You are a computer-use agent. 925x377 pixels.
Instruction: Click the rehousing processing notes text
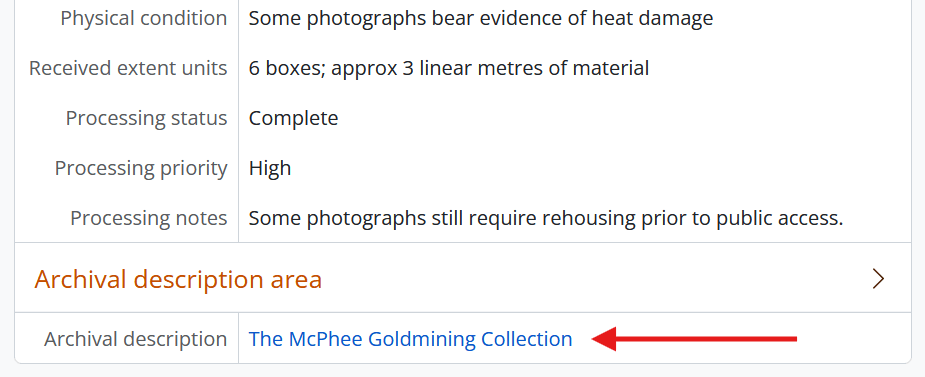546,219
